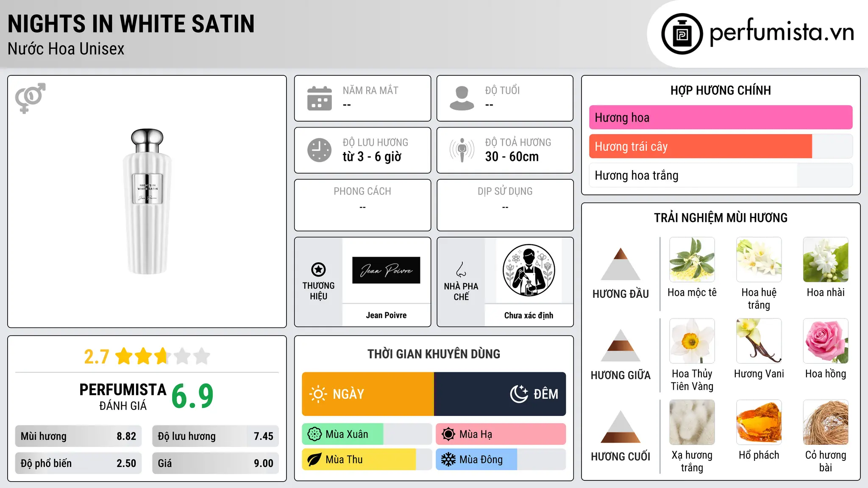Click the PERFUMISTA ĐÁNH GIÁ label
Image resolution: width=868 pixels, height=488 pixels.
[123, 396]
